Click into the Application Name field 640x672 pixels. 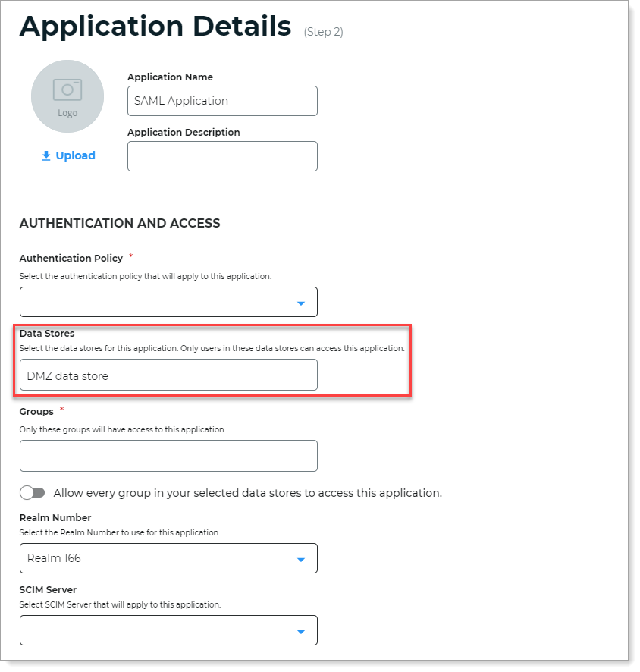222,101
